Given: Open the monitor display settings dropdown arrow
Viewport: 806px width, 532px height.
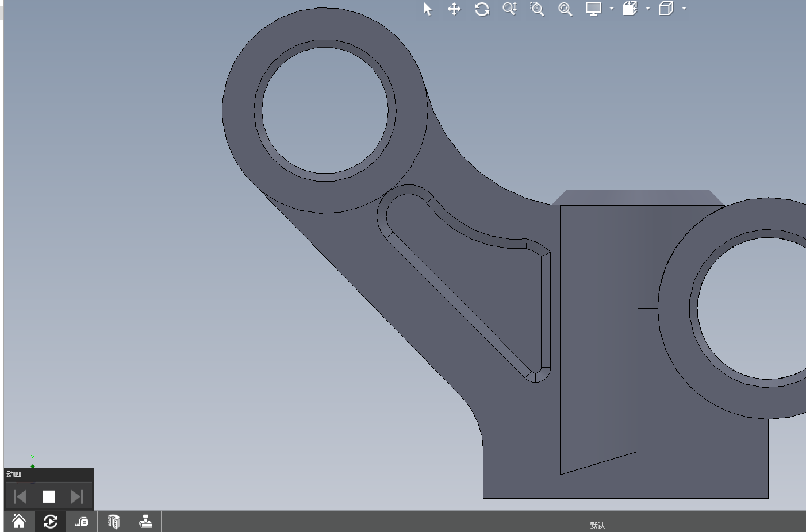Looking at the screenshot, I should pos(612,9).
